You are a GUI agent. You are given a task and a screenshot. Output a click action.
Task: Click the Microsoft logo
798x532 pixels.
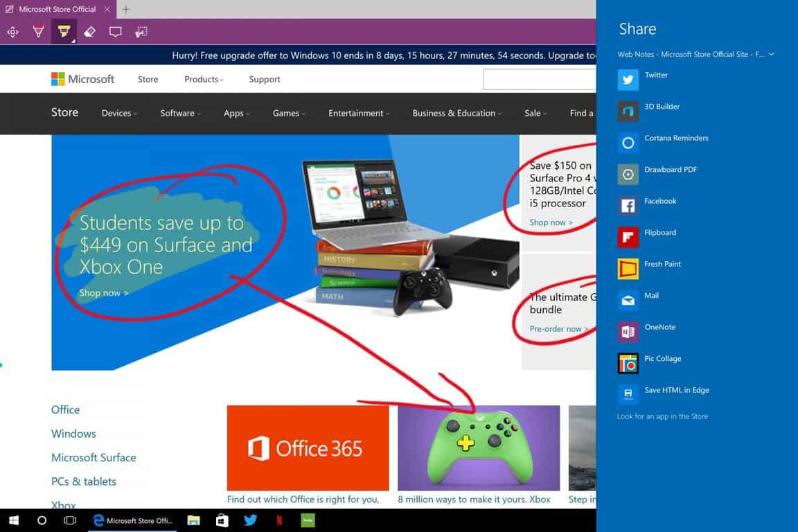[82, 80]
